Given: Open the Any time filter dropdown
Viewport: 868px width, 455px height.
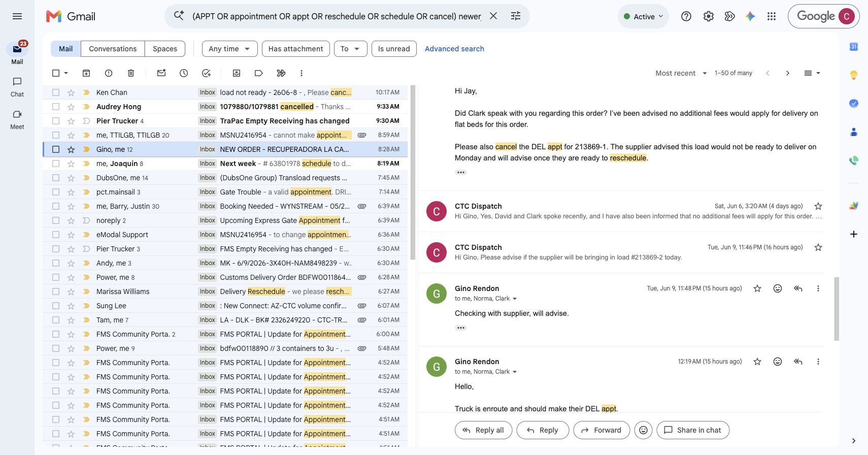Looking at the screenshot, I should [229, 49].
